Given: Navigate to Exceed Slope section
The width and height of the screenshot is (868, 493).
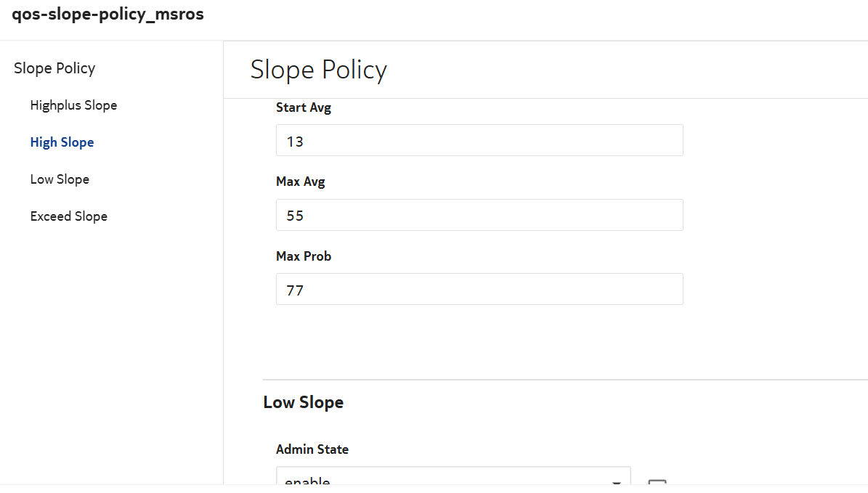Looking at the screenshot, I should [x=68, y=216].
